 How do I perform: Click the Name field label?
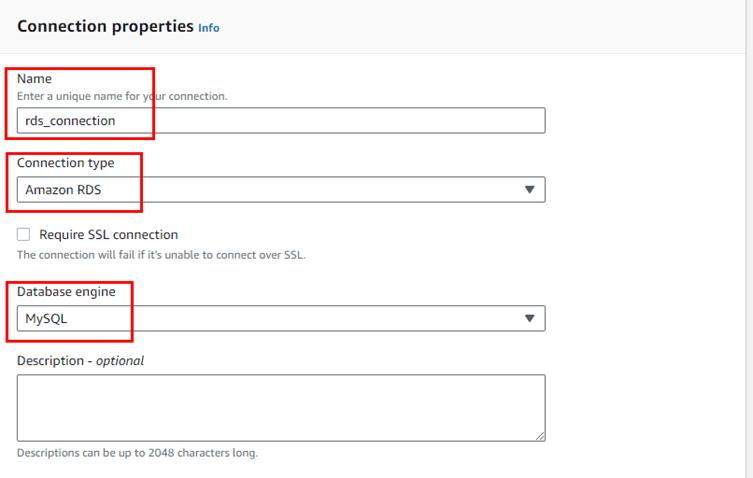34,79
